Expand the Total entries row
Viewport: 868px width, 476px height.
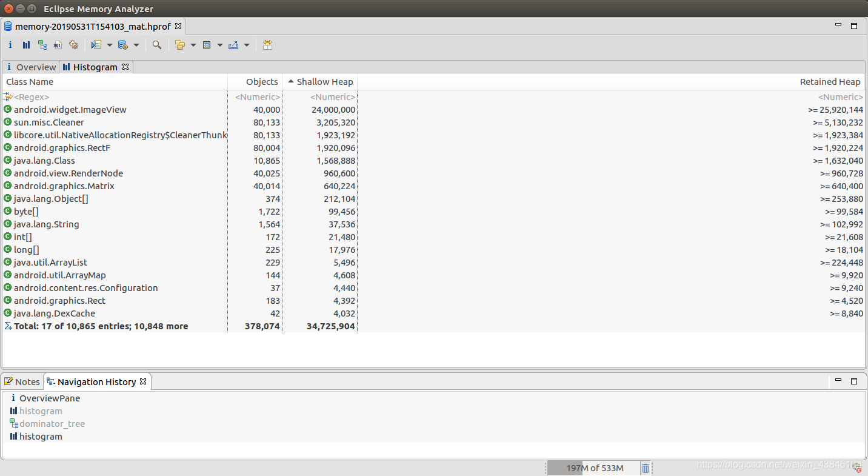(434, 326)
